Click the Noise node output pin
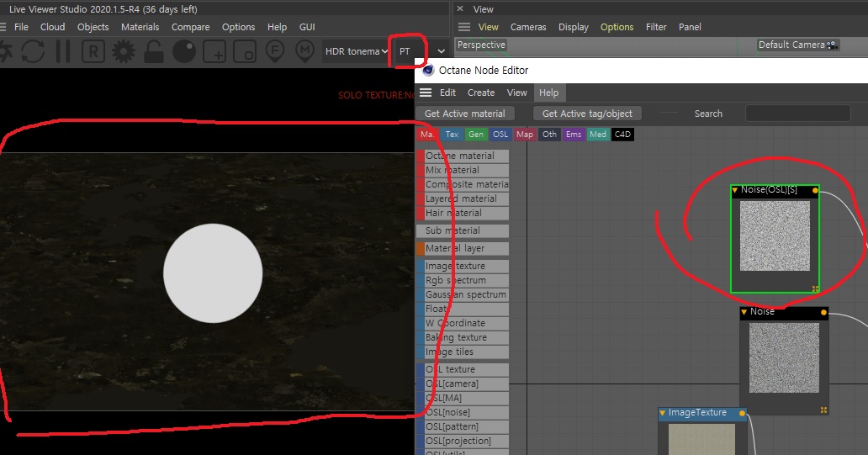Screen dimensions: 868x455 pyautogui.click(x=823, y=313)
